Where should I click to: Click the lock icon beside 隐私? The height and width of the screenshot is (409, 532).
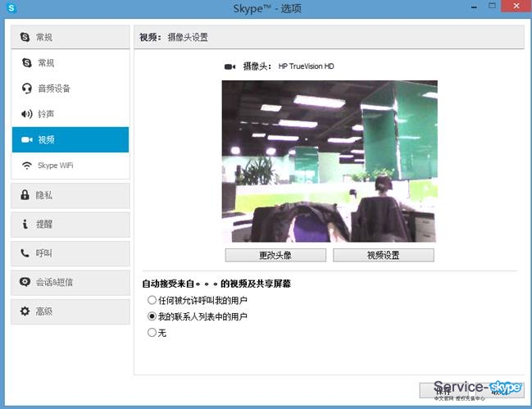25,195
